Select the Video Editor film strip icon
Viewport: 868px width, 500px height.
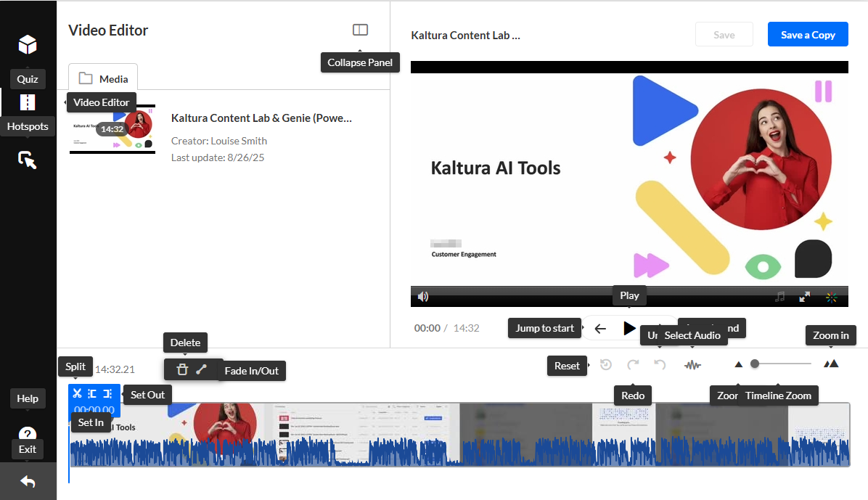28,102
